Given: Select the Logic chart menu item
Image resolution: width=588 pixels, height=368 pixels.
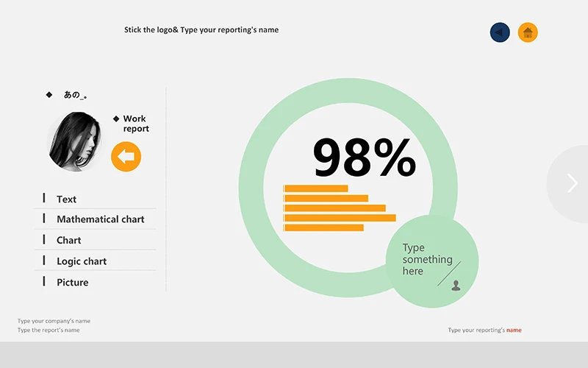Looking at the screenshot, I should tap(81, 261).
